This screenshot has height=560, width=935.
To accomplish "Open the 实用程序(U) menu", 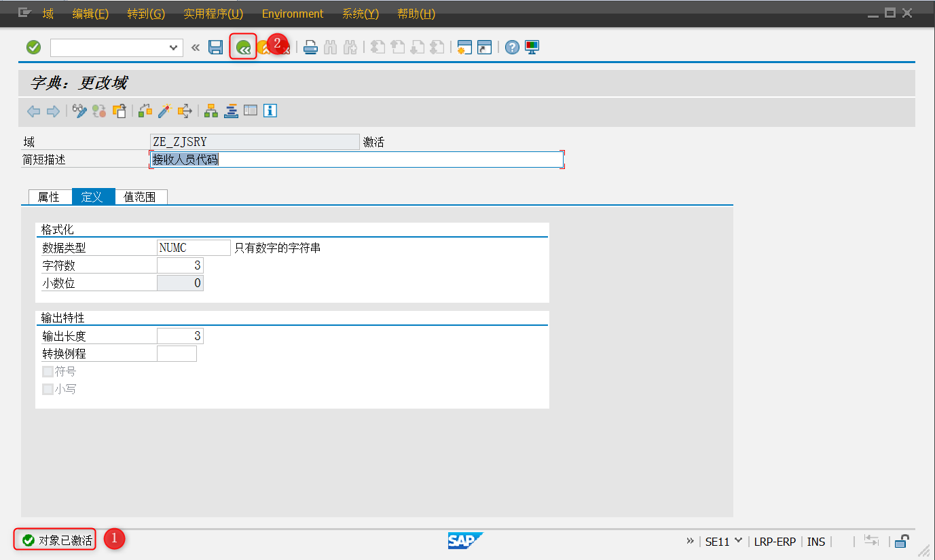I will pyautogui.click(x=213, y=14).
